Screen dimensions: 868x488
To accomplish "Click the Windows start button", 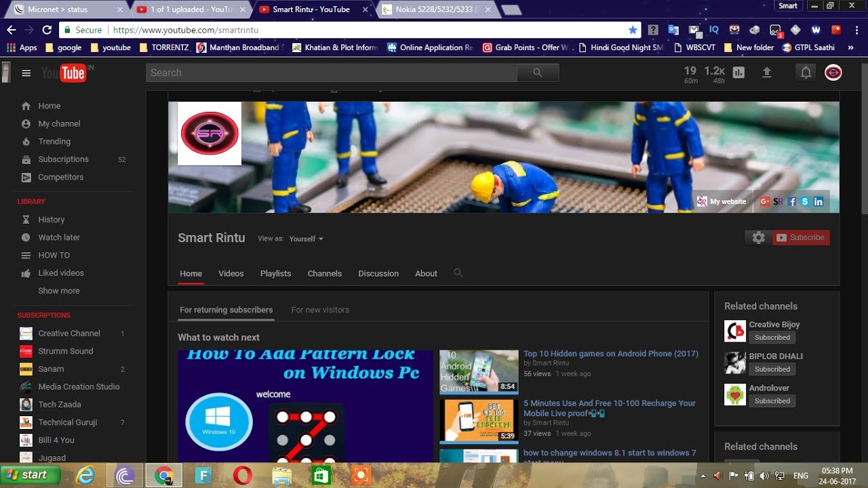I will pyautogui.click(x=29, y=475).
